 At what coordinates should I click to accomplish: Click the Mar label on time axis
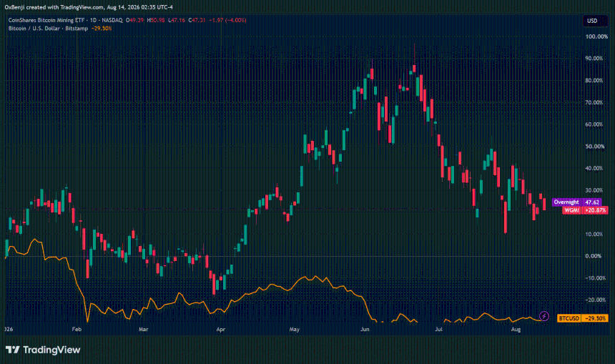pos(143,329)
